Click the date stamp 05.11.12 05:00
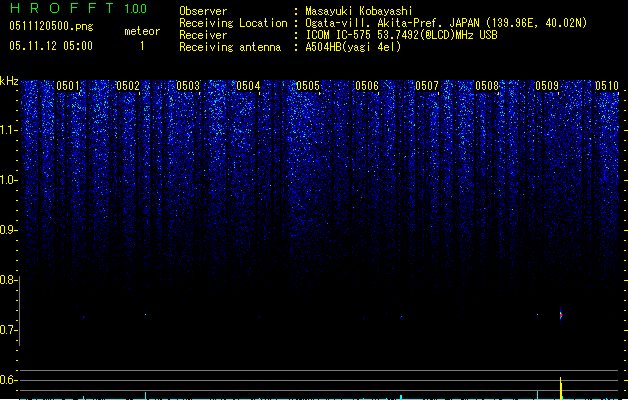629x400 pixels. tap(51, 46)
